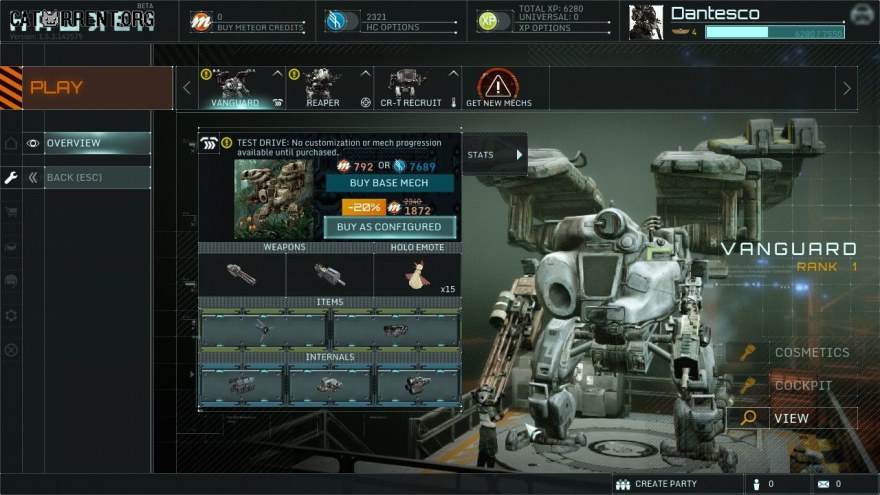Screen dimensions: 880x495
Task: Open the Get New Mechs tab
Action: 498,88
